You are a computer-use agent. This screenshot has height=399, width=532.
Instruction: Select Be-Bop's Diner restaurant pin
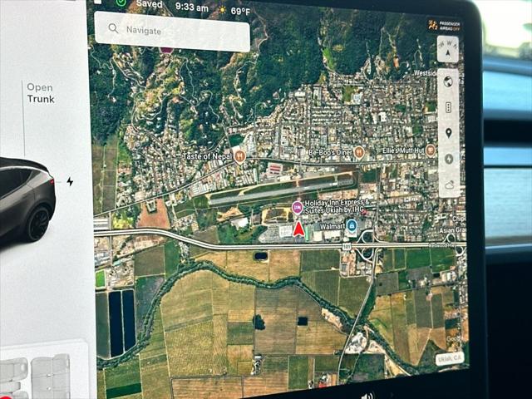359,152
